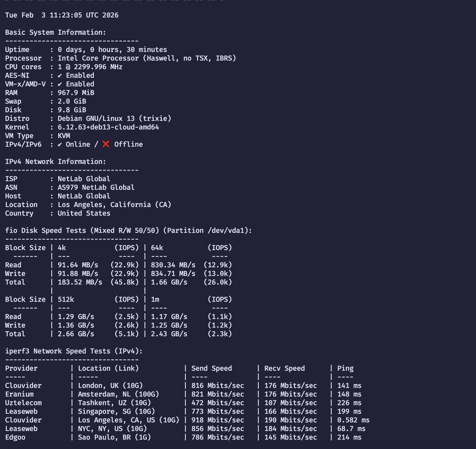The image size is (476, 449).
Task: Click the red X next to Offline
Action: pyautogui.click(x=106, y=144)
